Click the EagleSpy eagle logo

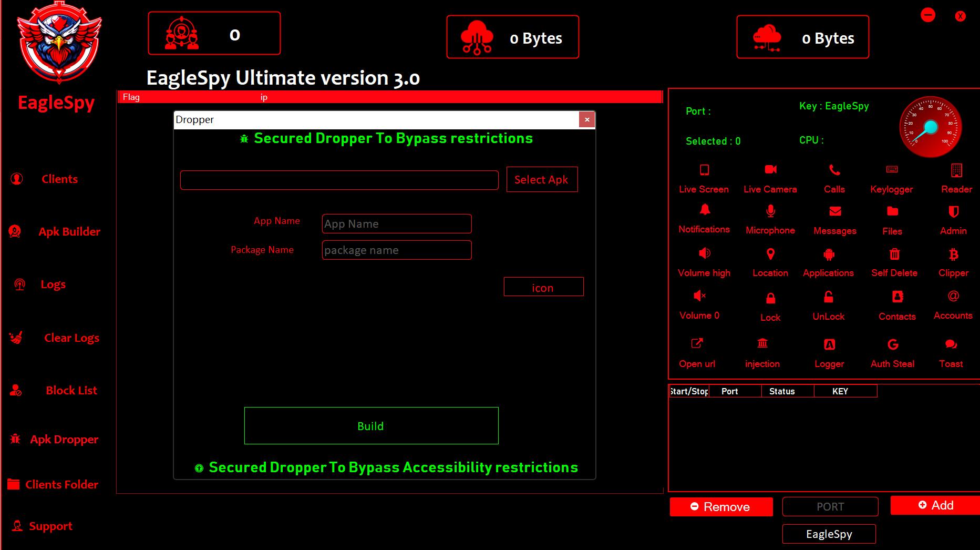(x=59, y=43)
